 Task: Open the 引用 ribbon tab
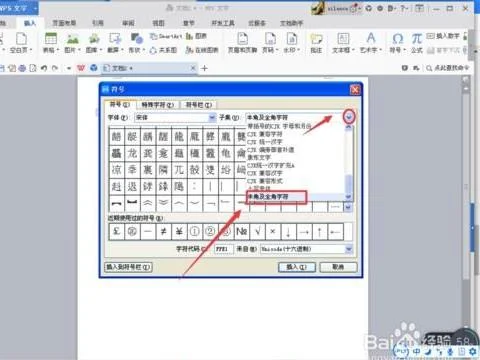click(x=98, y=23)
